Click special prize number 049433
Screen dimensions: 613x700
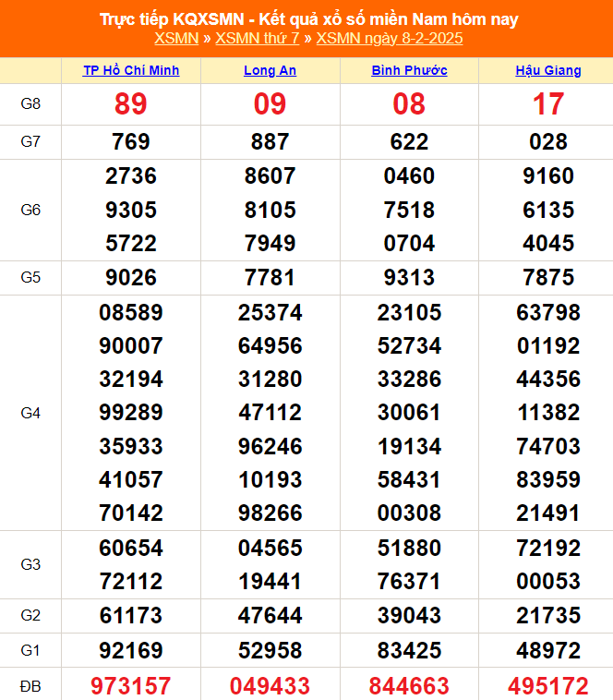270,685
